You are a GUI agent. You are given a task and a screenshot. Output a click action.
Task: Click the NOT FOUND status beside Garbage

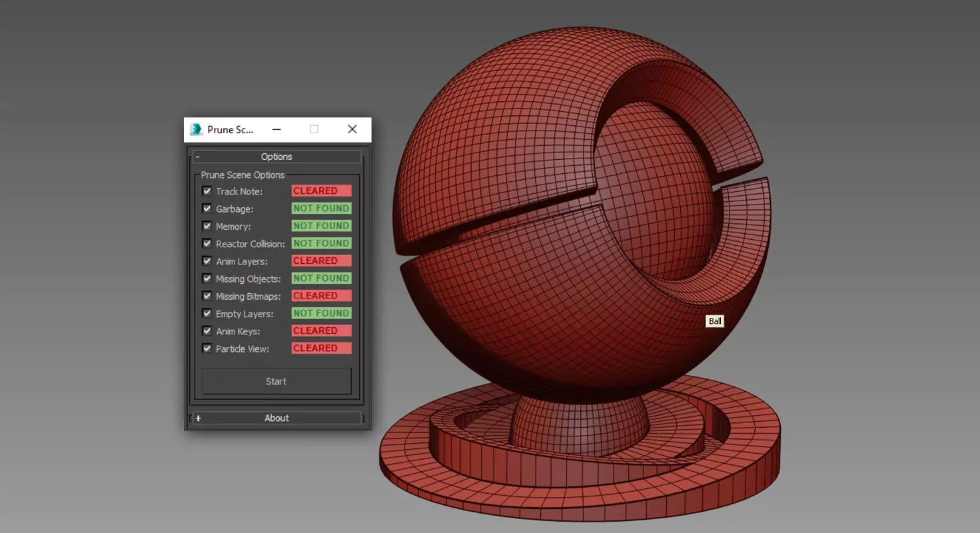click(x=321, y=209)
